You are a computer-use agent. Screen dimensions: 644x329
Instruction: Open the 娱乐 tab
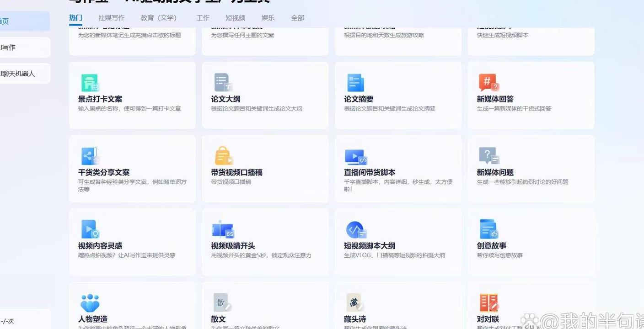point(268,18)
